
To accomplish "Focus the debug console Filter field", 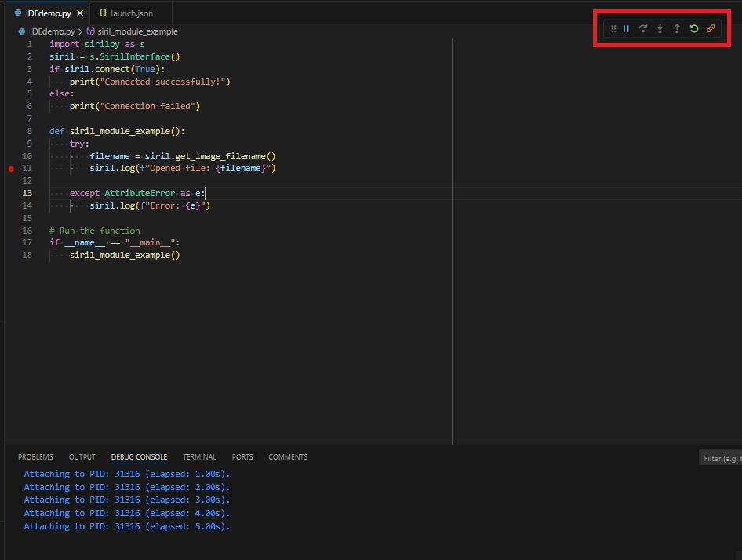I will [x=720, y=458].
